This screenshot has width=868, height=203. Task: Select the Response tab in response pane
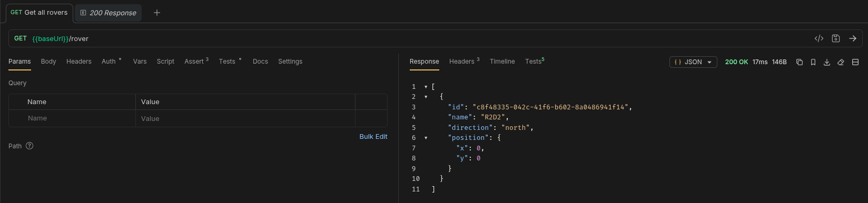pyautogui.click(x=424, y=62)
